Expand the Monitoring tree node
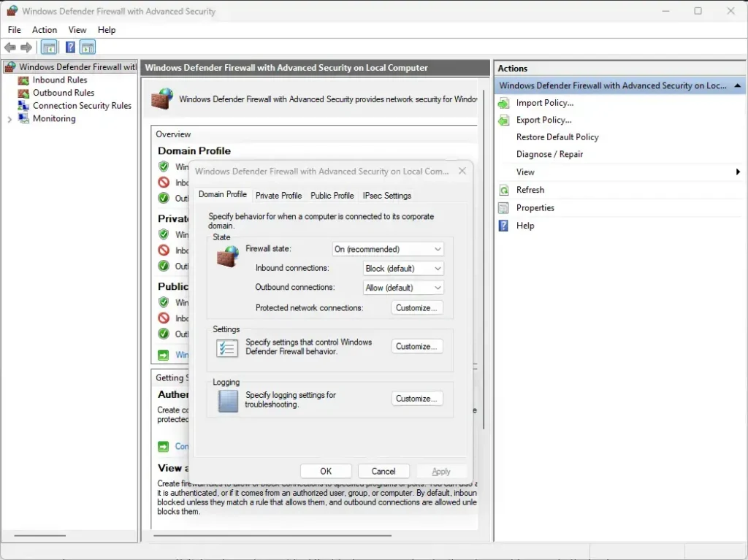The width and height of the screenshot is (748, 560). 9,119
